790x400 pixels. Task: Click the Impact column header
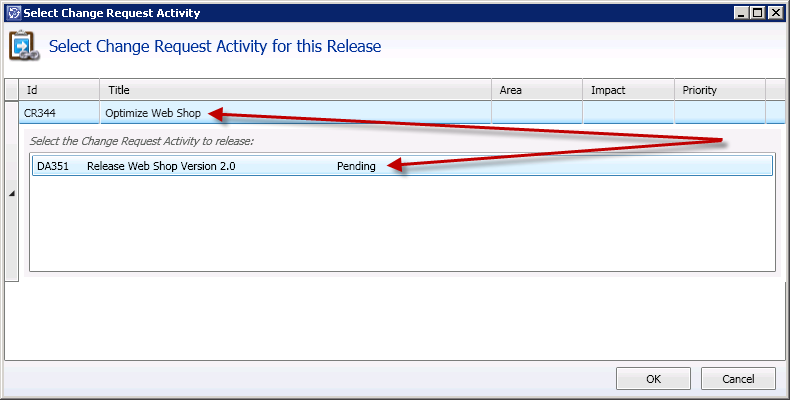coord(628,90)
